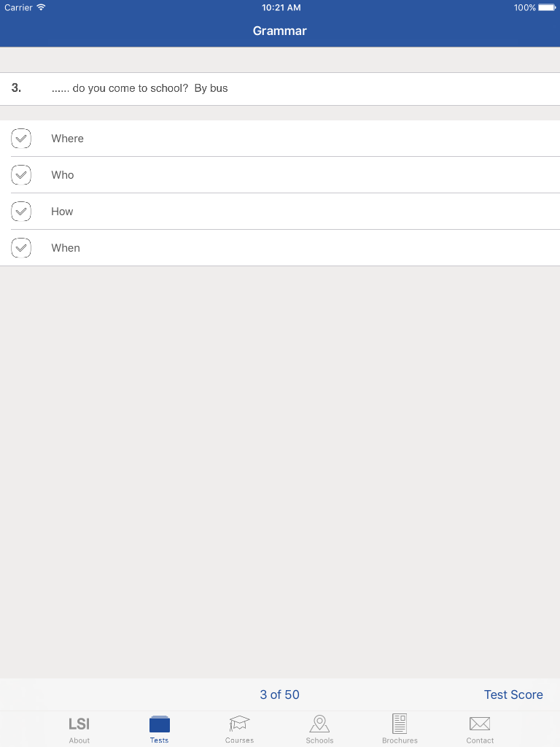Open the LSI About tab icon
This screenshot has height=747, width=560.
(x=79, y=724)
